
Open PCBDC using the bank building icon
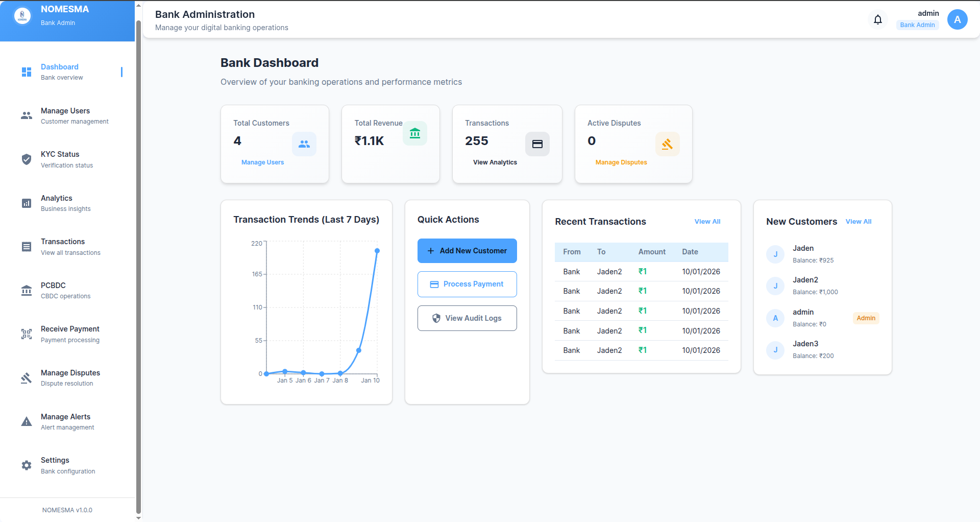coord(26,290)
